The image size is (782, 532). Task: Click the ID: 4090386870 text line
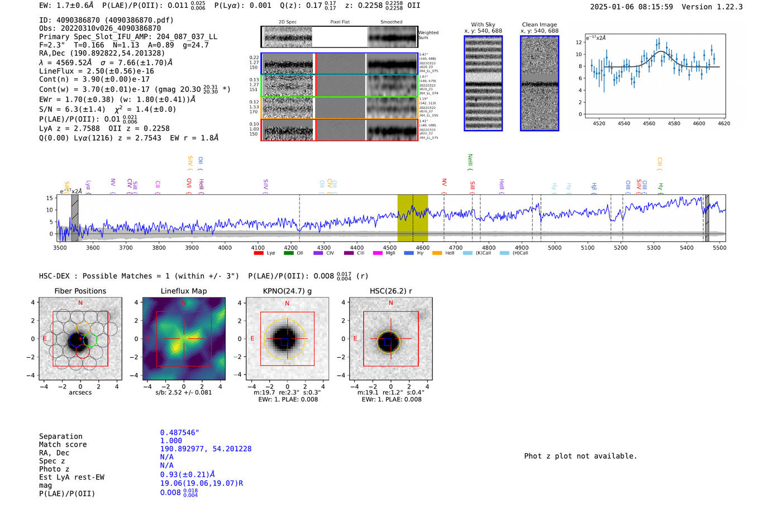[x=106, y=20]
